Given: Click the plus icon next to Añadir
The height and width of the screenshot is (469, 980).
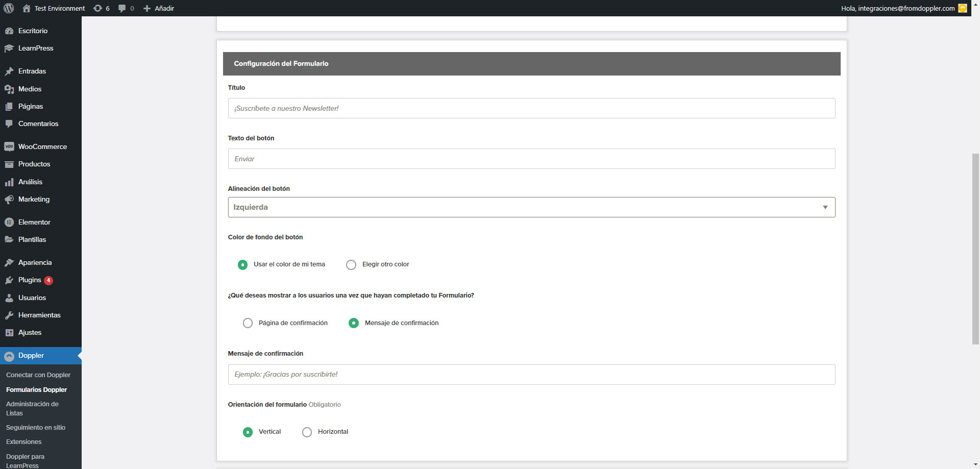Looking at the screenshot, I should point(147,8).
